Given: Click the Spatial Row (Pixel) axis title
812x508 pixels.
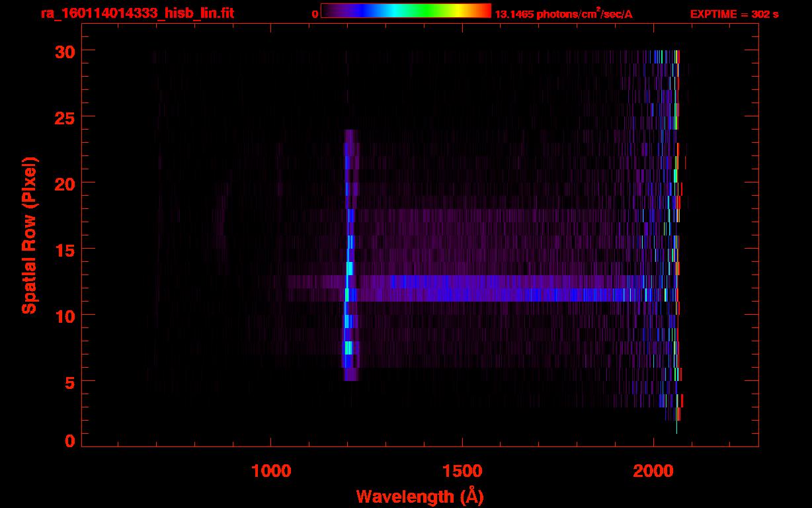Looking at the screenshot, I should click(30, 235).
